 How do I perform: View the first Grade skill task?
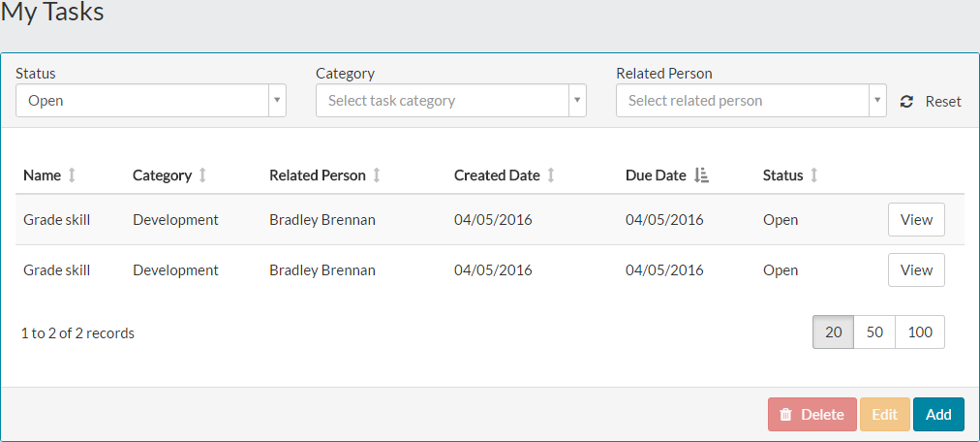point(916,220)
